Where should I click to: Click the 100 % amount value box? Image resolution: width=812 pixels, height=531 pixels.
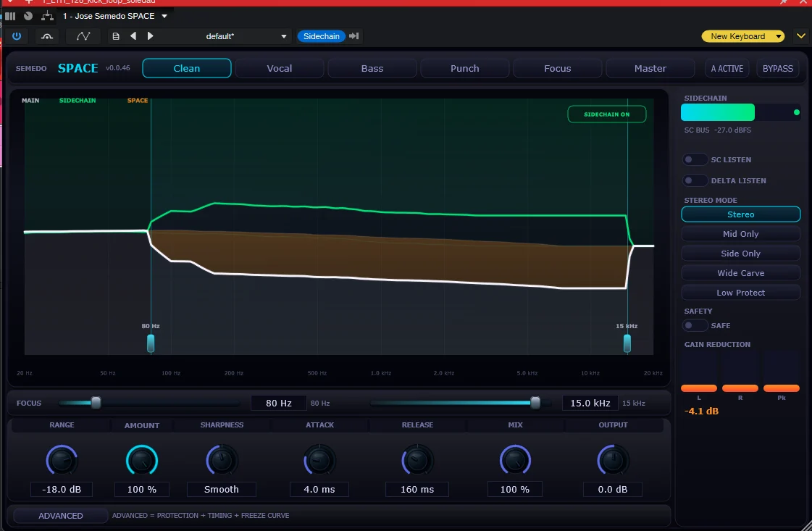142,490
